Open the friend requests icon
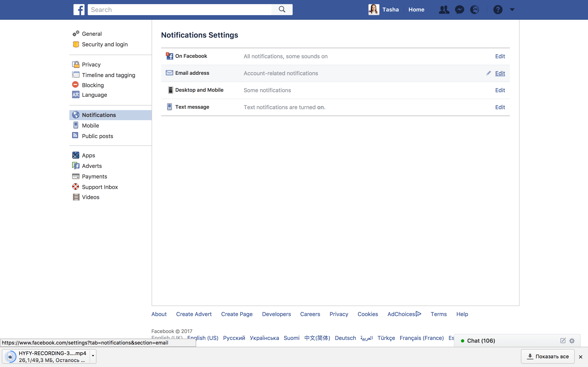The image size is (588, 367). coord(444,10)
